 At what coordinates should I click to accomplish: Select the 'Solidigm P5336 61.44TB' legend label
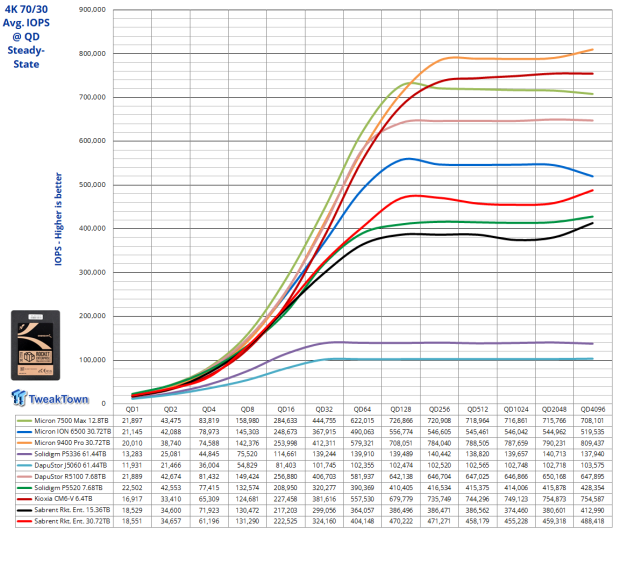(70, 454)
